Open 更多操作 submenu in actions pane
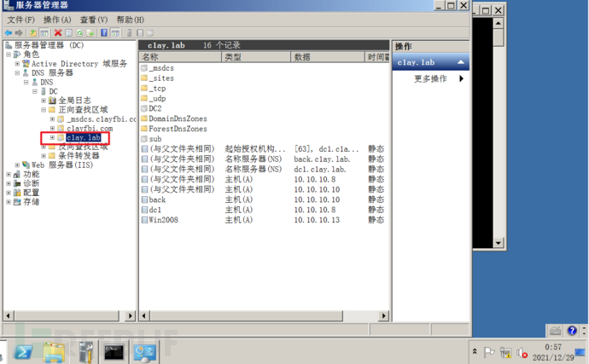Screen dimensions: 589x364 pyautogui.click(x=431, y=78)
